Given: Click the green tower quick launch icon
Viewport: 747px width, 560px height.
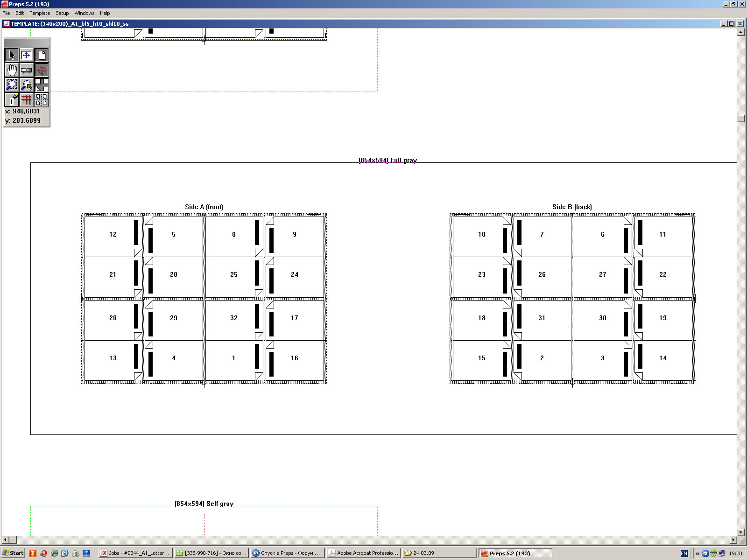Looking at the screenshot, I should coord(76,553).
